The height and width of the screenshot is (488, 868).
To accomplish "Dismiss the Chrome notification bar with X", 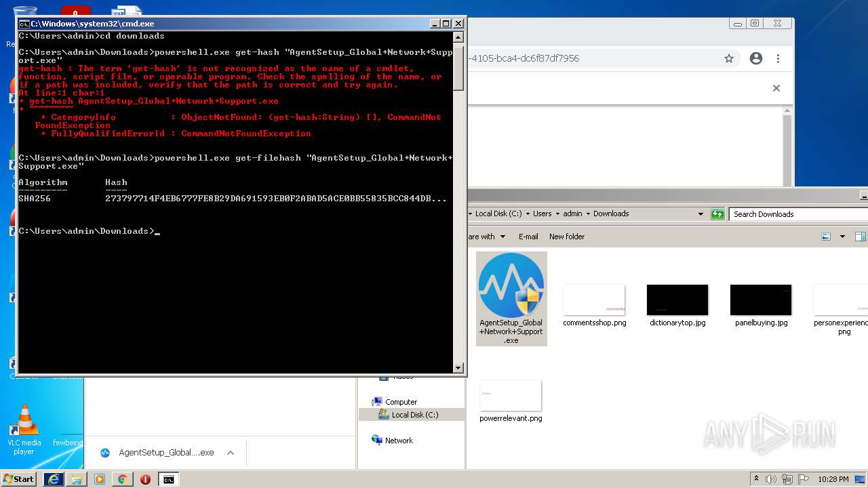I will (776, 88).
